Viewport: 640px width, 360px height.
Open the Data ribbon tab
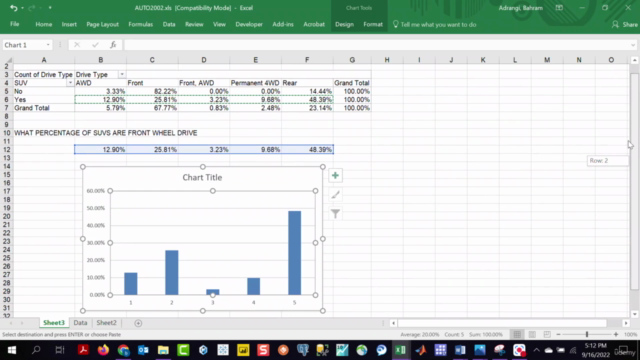tap(169, 24)
